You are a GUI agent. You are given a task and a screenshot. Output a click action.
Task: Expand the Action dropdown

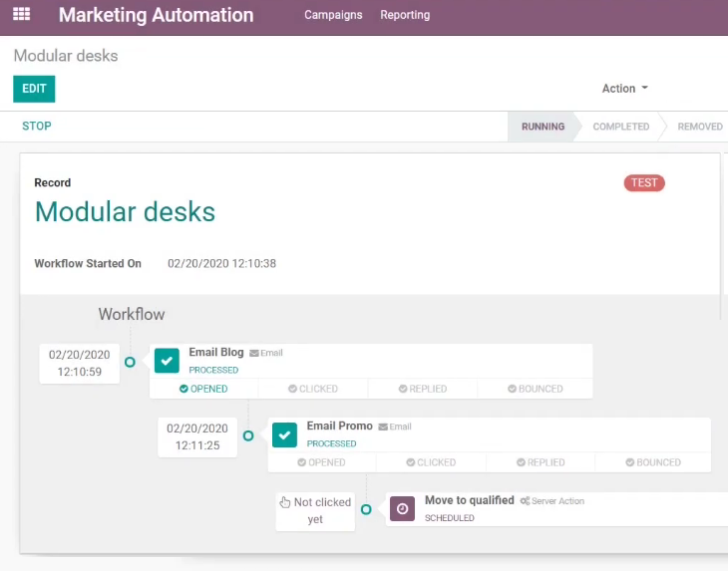click(625, 88)
